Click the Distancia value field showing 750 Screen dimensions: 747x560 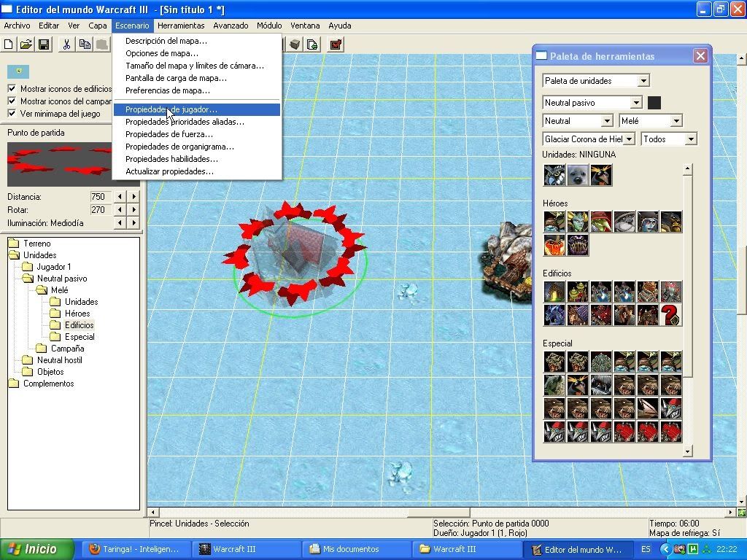(100, 197)
